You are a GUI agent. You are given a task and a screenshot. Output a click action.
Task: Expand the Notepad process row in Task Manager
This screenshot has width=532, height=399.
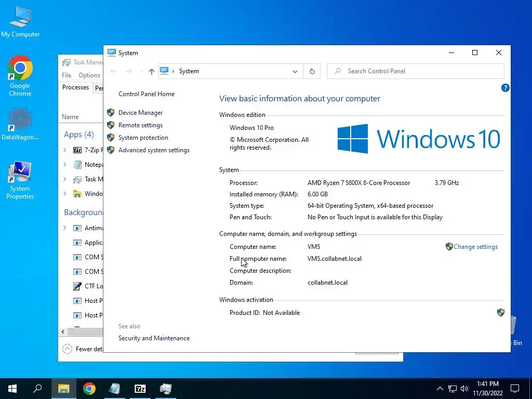(65, 165)
